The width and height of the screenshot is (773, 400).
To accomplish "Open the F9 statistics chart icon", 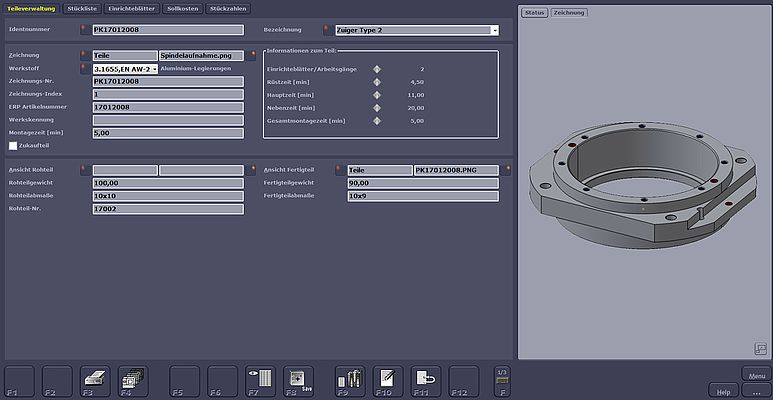I will (349, 380).
